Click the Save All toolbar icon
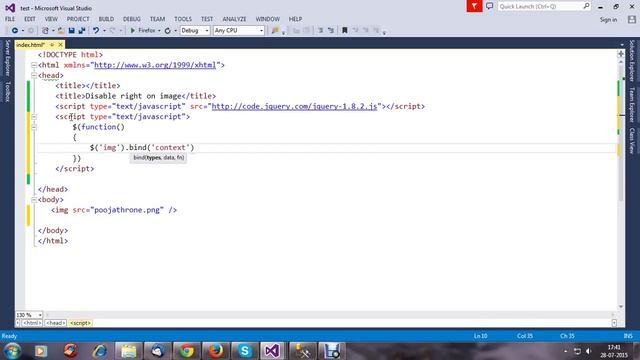The width and height of the screenshot is (640, 360). tap(82, 31)
